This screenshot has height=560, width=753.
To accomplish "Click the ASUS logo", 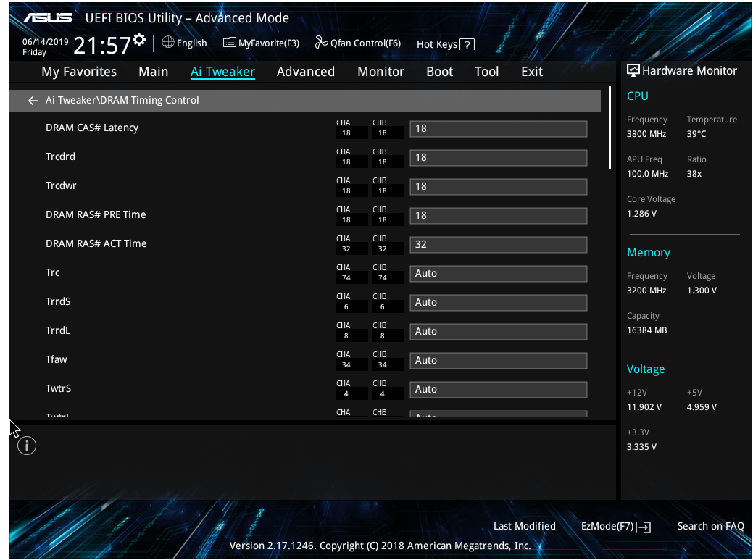I will pyautogui.click(x=48, y=18).
